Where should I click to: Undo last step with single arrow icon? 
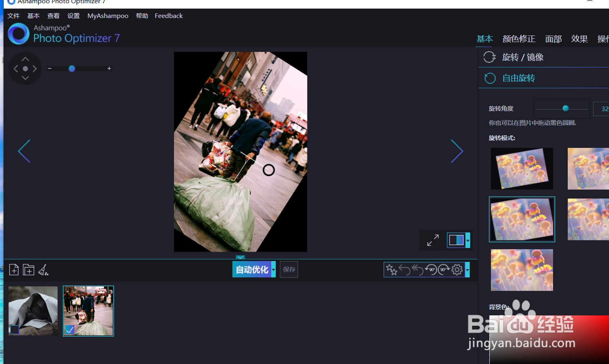(404, 270)
